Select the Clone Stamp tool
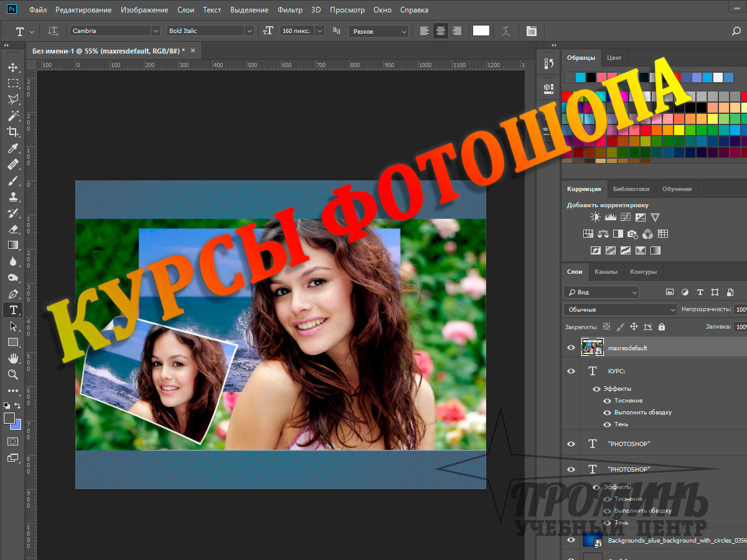 pyautogui.click(x=13, y=197)
